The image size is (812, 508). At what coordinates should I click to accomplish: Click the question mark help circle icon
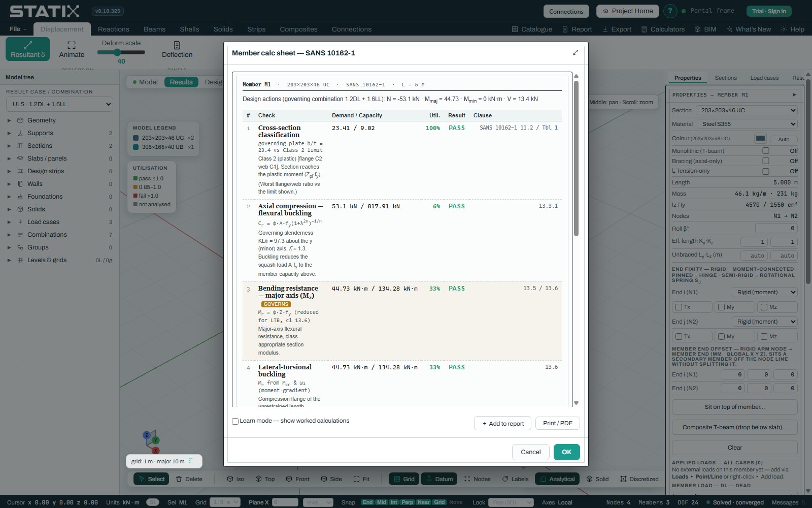(x=670, y=11)
